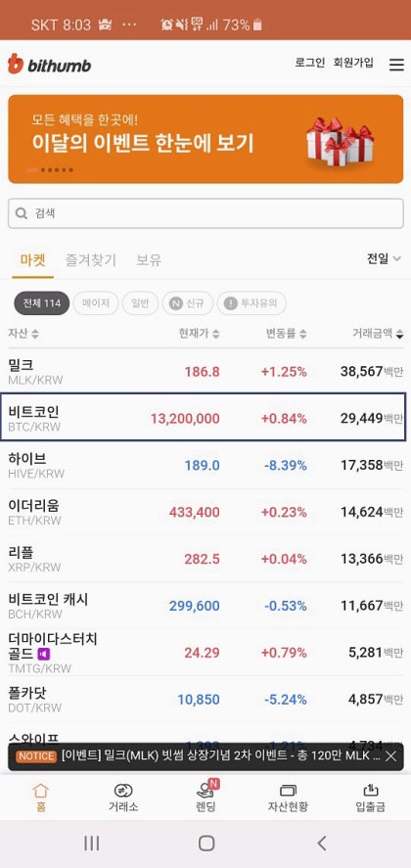Tap the 로그인 login link
Viewport: 411px width, 868px height.
[x=309, y=63]
